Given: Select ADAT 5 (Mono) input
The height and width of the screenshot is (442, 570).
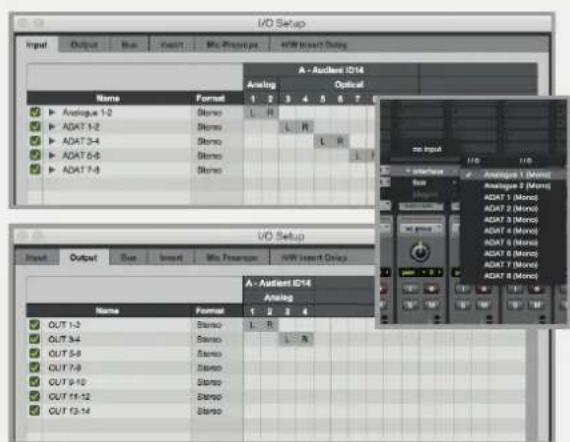Looking at the screenshot, I should 513,242.
